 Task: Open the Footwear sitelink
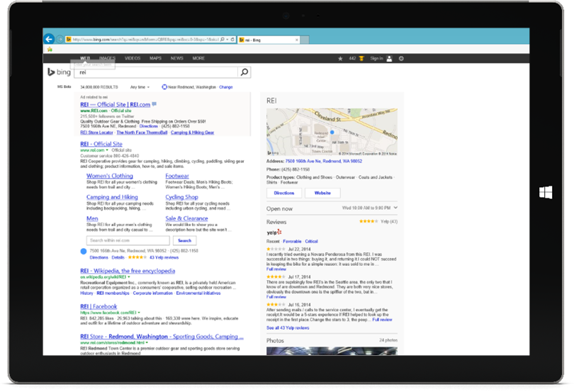click(x=177, y=176)
